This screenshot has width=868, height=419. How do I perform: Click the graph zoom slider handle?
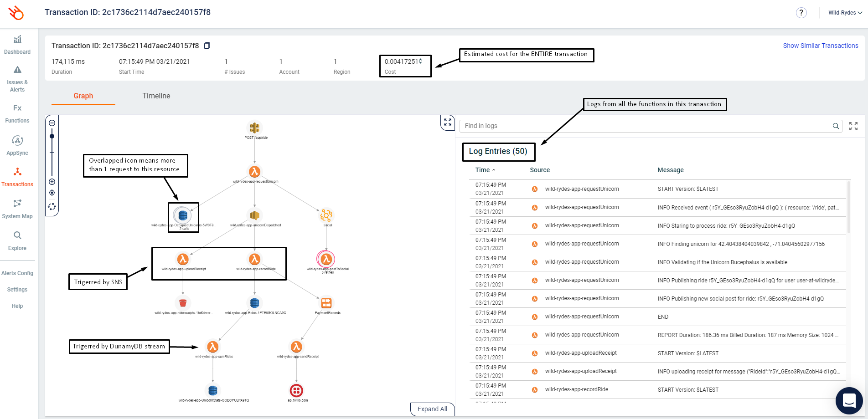click(52, 136)
